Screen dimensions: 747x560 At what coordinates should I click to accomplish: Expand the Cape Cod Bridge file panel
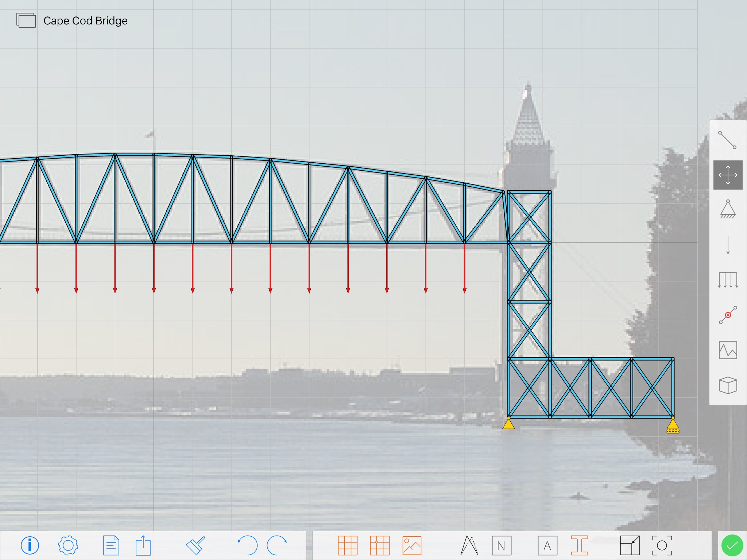[x=27, y=20]
